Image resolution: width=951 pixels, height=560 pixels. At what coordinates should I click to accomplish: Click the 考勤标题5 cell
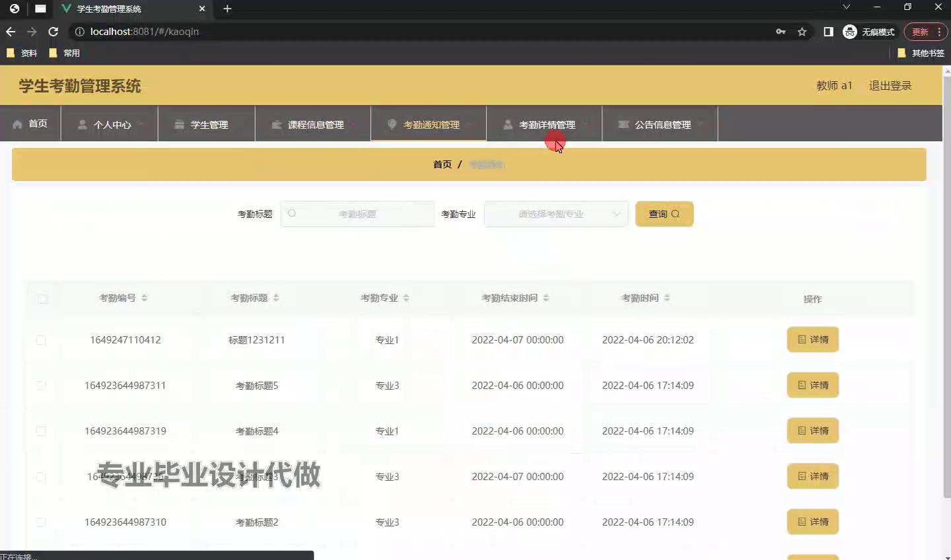[257, 386]
